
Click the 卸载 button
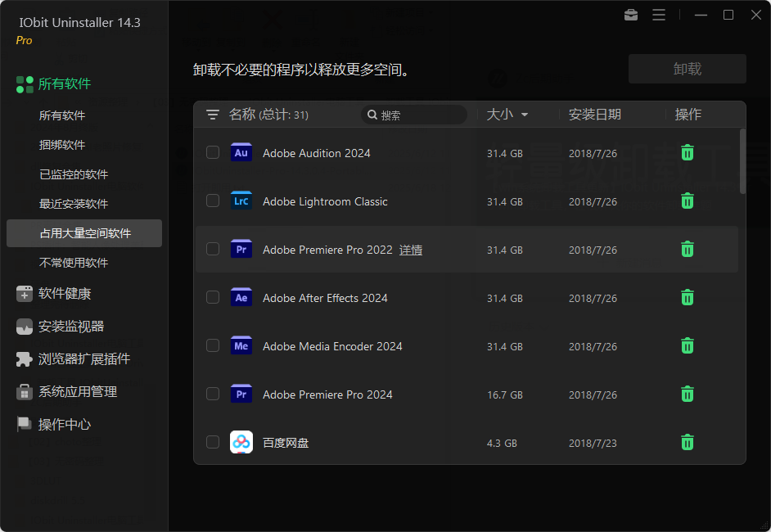[x=687, y=69]
